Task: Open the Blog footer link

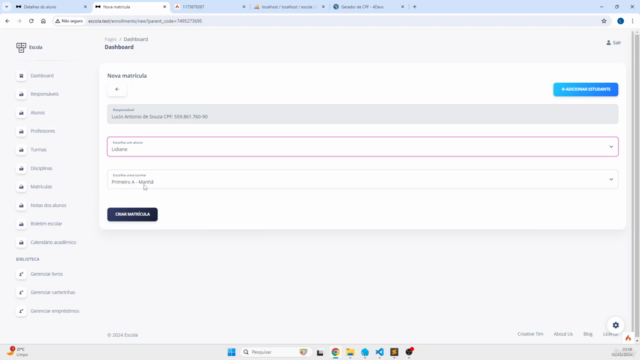Action: point(588,334)
